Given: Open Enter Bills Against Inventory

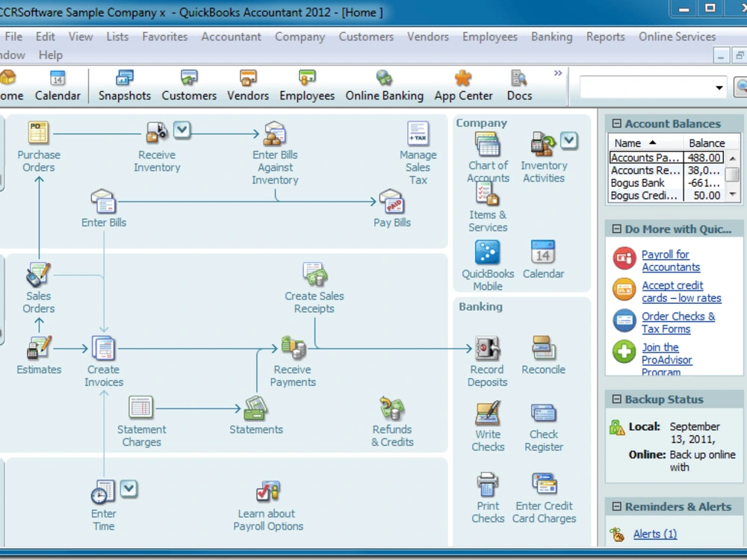Looking at the screenshot, I should click(275, 133).
